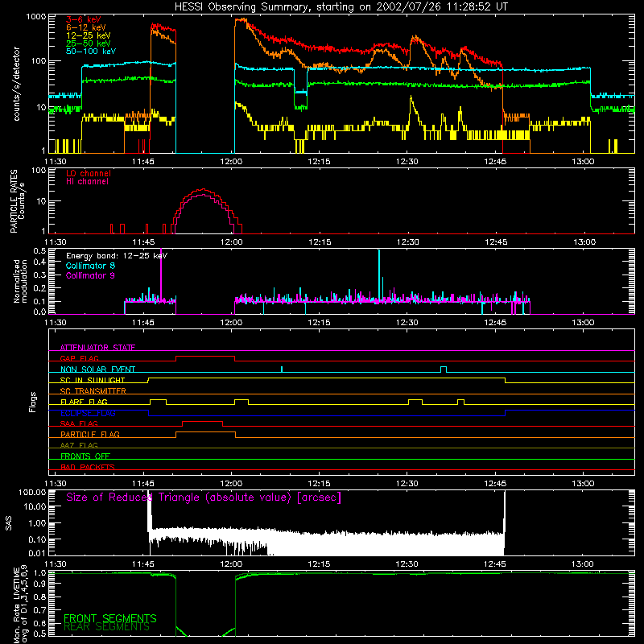Select the green 25-50 keV legend label
Image resolution: width=644 pixels, height=644 pixels.
tap(89, 43)
